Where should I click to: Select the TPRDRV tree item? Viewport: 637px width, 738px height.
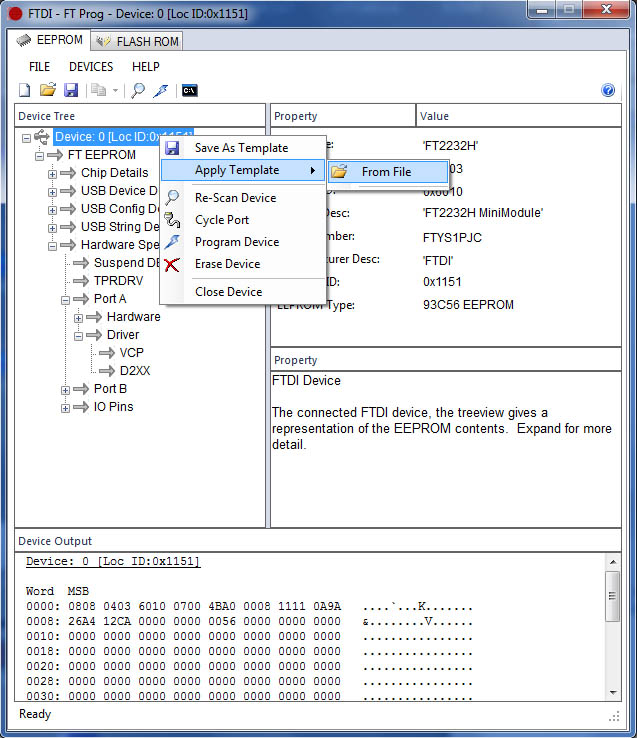pyautogui.click(x=118, y=281)
